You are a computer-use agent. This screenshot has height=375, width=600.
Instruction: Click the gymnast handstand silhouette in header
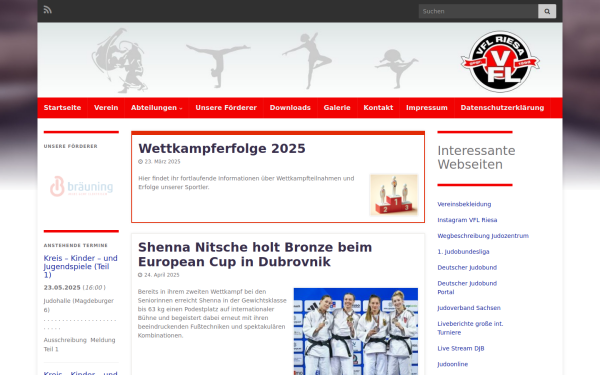[x=218, y=66]
